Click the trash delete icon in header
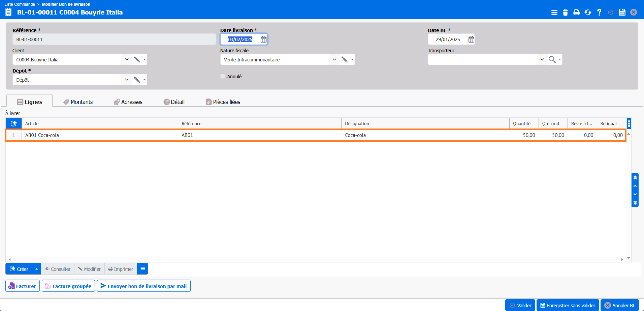The image size is (644, 311). (x=565, y=12)
